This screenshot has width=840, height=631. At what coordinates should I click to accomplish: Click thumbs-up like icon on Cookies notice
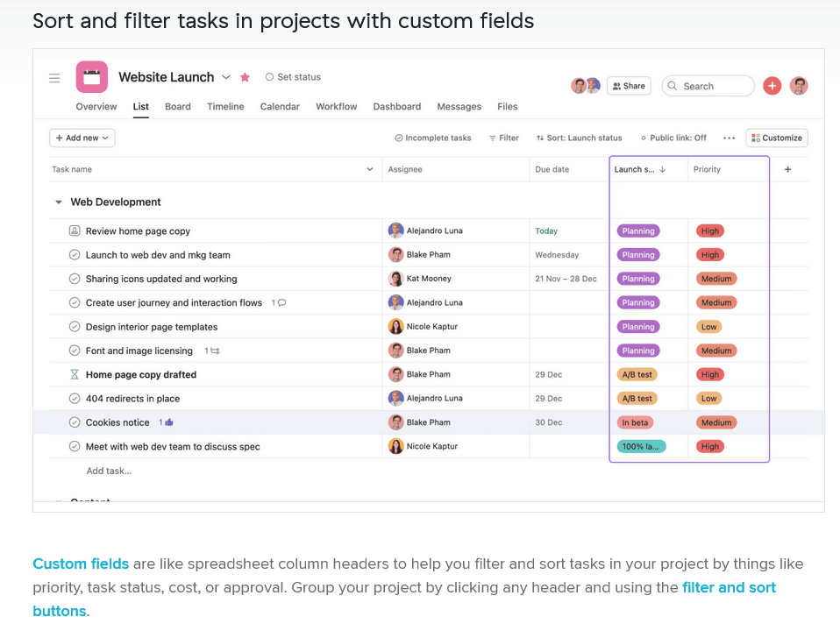tap(168, 422)
